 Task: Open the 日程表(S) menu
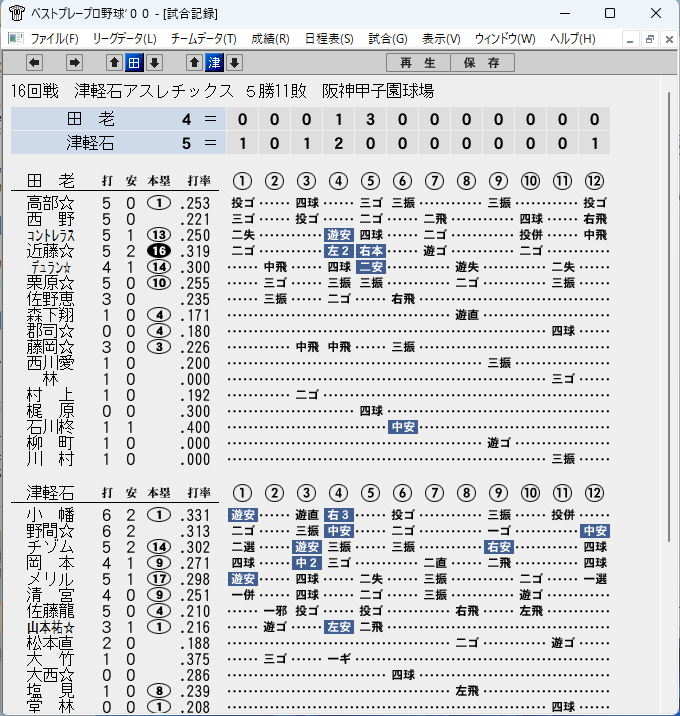tap(329, 39)
